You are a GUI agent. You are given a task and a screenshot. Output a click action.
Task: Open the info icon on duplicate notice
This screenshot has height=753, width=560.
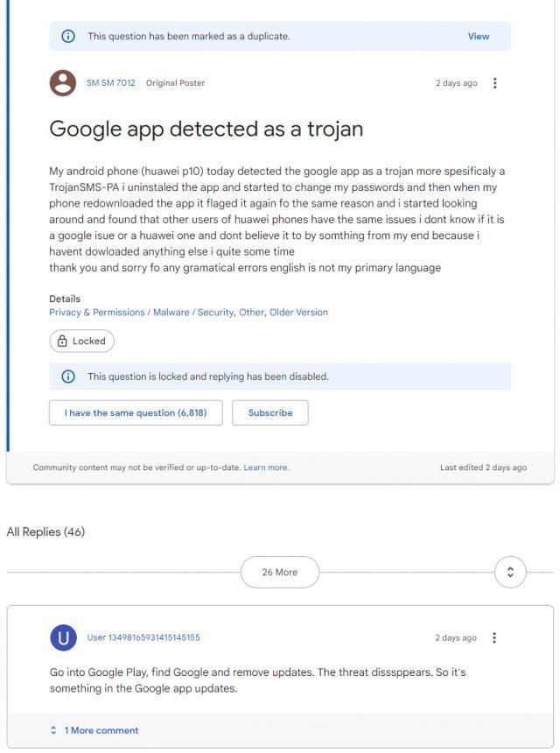[68, 36]
